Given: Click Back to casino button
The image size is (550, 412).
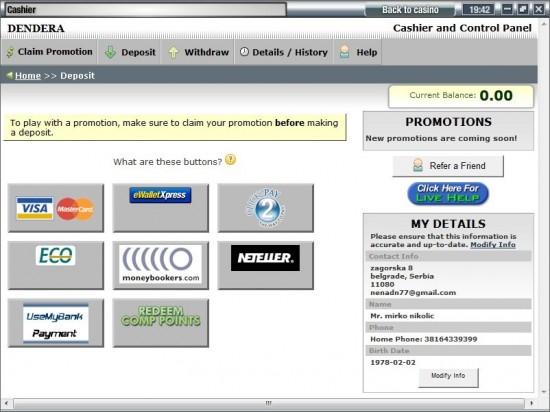Looking at the screenshot, I should pyautogui.click(x=410, y=10).
